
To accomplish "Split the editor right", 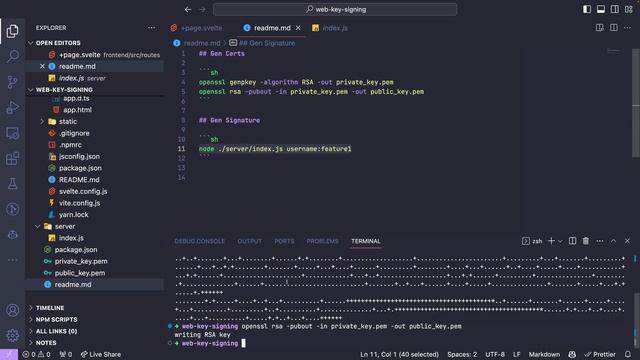I will [613, 28].
